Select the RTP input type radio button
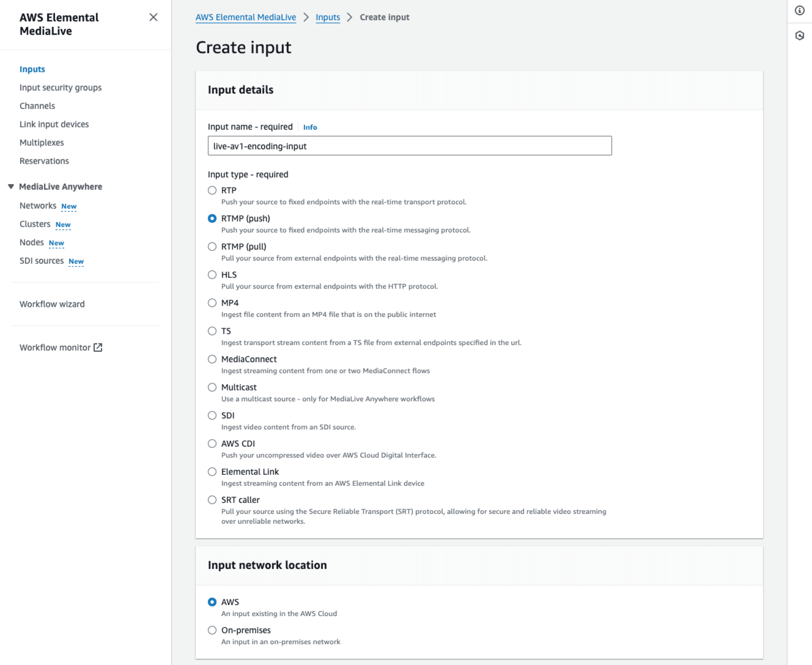The height and width of the screenshot is (665, 812). pos(212,190)
